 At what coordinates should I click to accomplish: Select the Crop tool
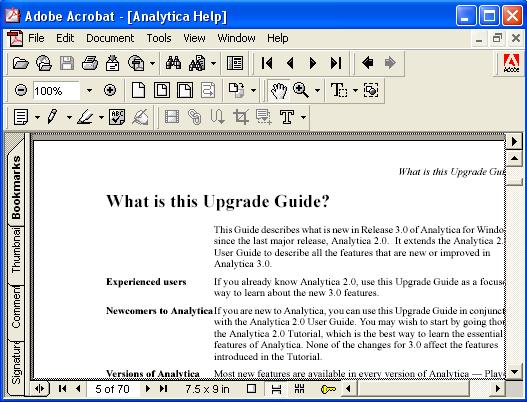241,117
